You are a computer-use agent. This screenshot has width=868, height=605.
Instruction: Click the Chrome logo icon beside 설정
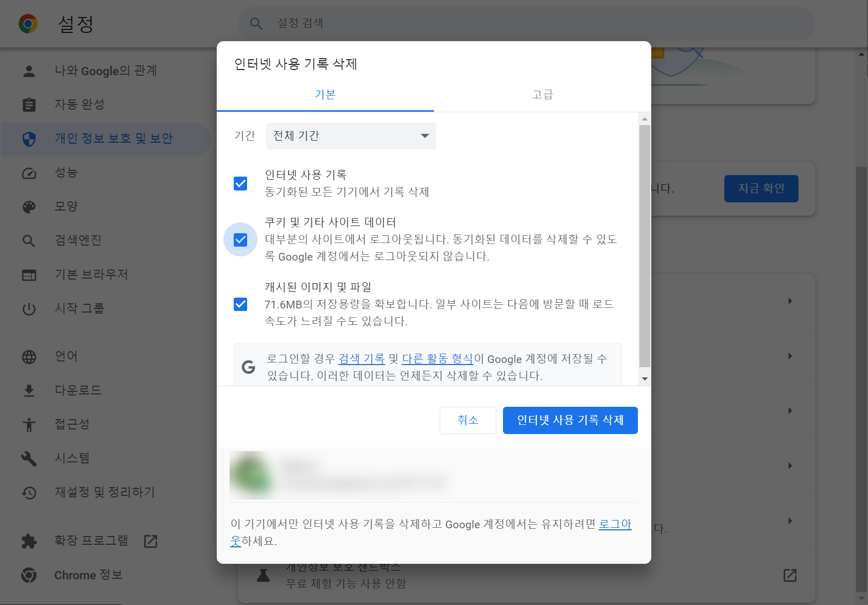(28, 24)
